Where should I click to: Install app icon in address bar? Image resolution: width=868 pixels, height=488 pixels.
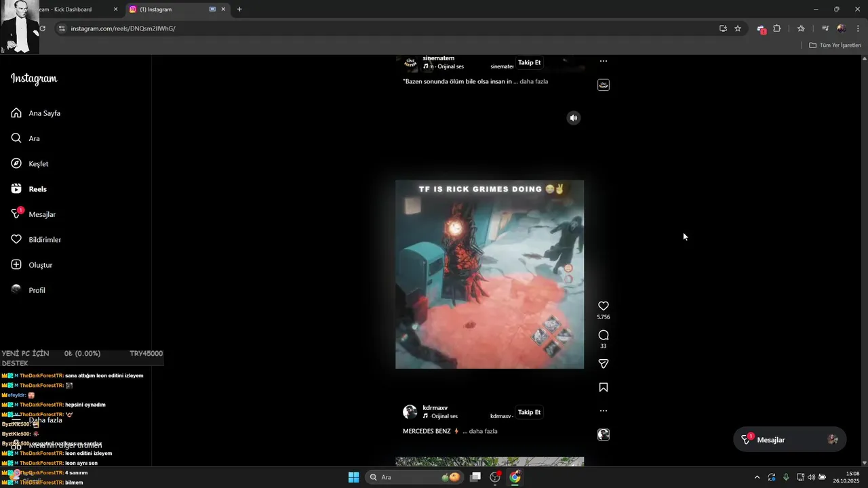[x=723, y=28]
